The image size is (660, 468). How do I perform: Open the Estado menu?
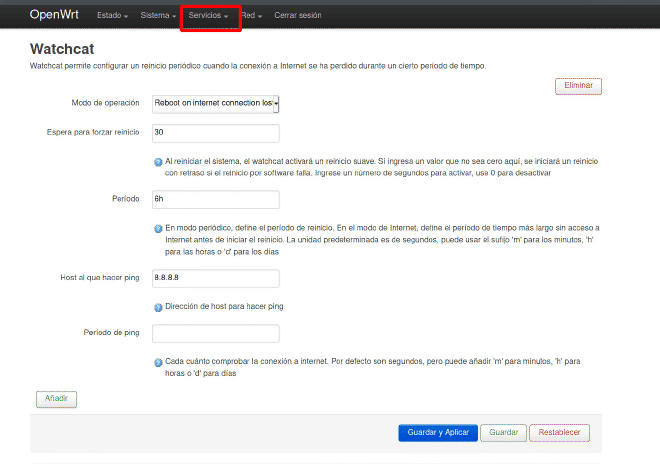[112, 16]
